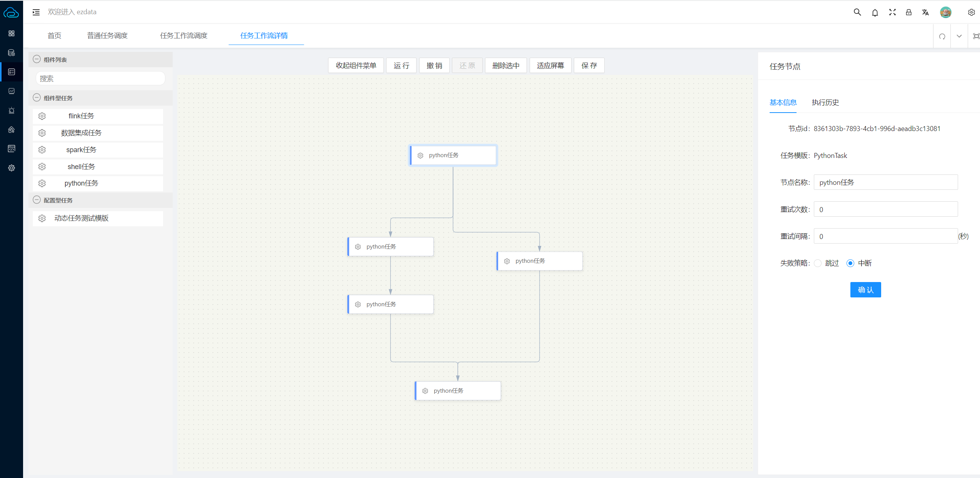The width and height of the screenshot is (980, 478).
Task: Collapse the 配置型任务 group
Action: [37, 200]
